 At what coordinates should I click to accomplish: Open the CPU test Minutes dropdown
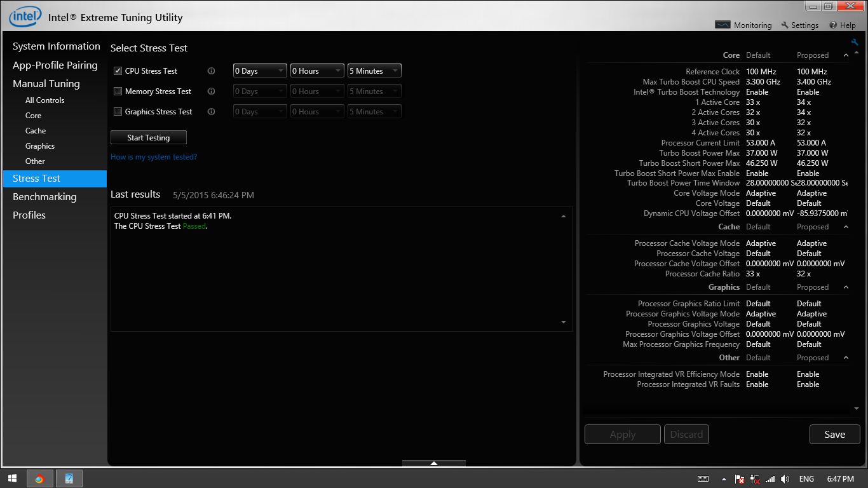coord(374,71)
